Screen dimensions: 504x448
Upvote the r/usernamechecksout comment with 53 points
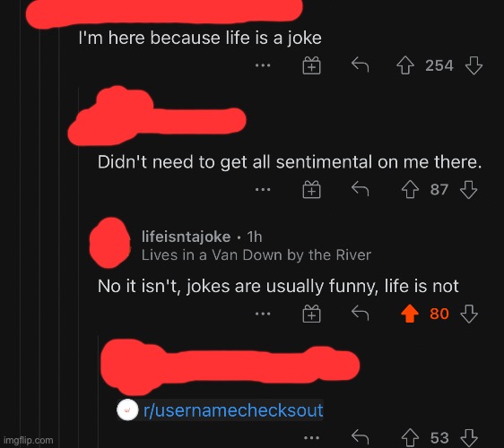pyautogui.click(x=410, y=437)
